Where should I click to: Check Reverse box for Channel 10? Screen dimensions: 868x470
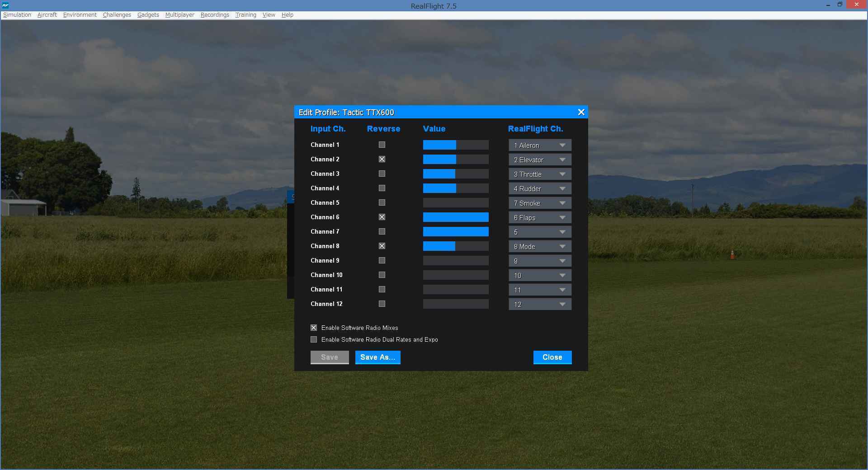(x=382, y=275)
